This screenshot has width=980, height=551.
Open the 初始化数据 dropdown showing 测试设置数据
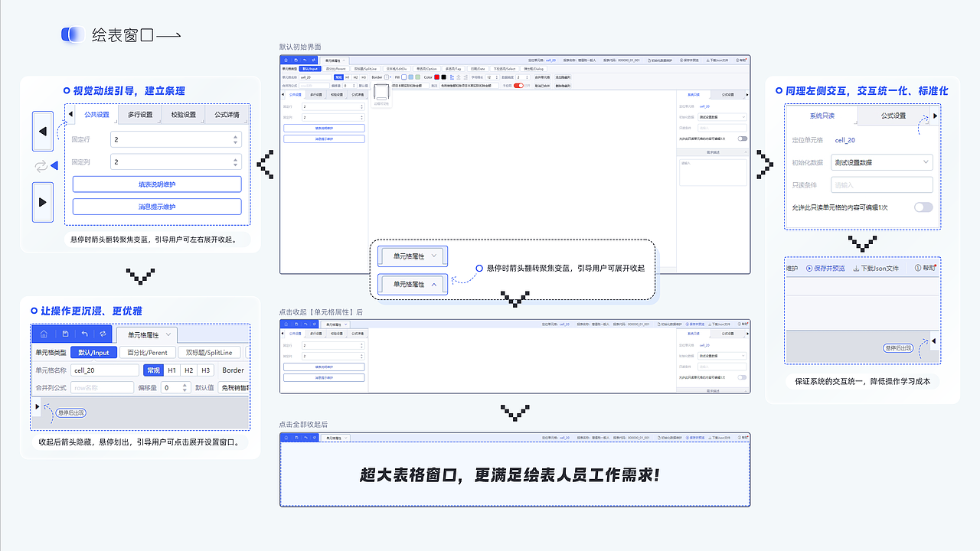coord(882,162)
